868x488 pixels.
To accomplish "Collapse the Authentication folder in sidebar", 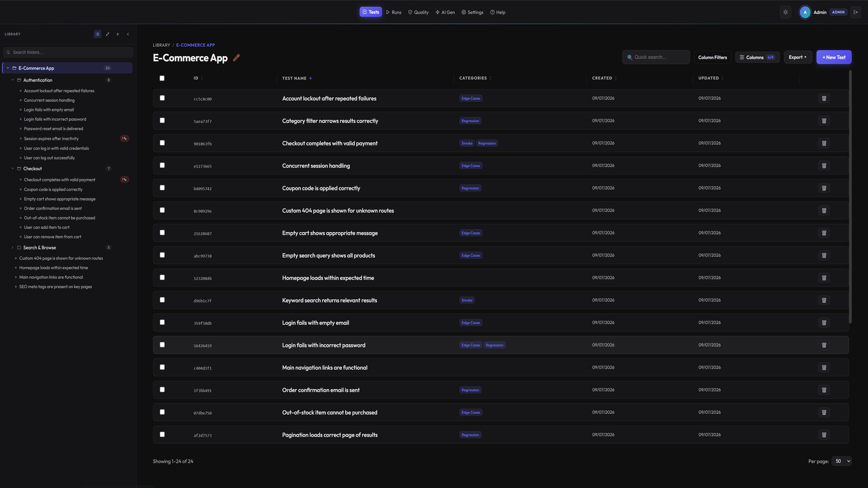I will (13, 80).
